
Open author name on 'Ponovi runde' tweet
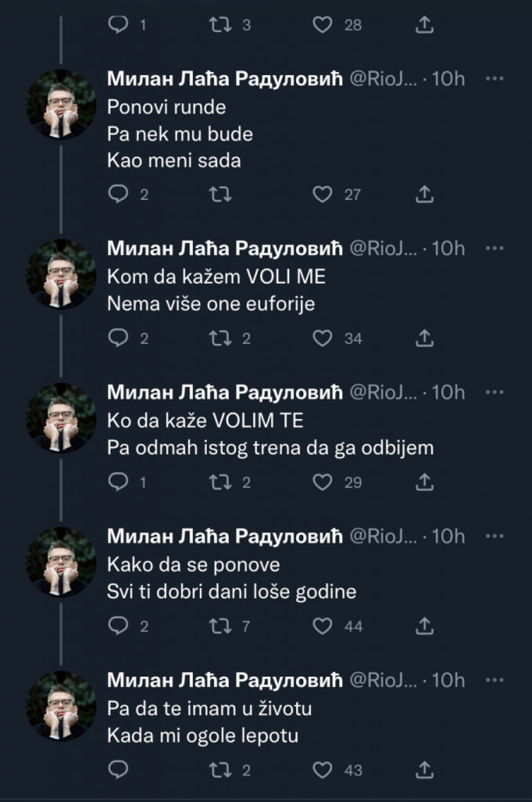click(225, 79)
